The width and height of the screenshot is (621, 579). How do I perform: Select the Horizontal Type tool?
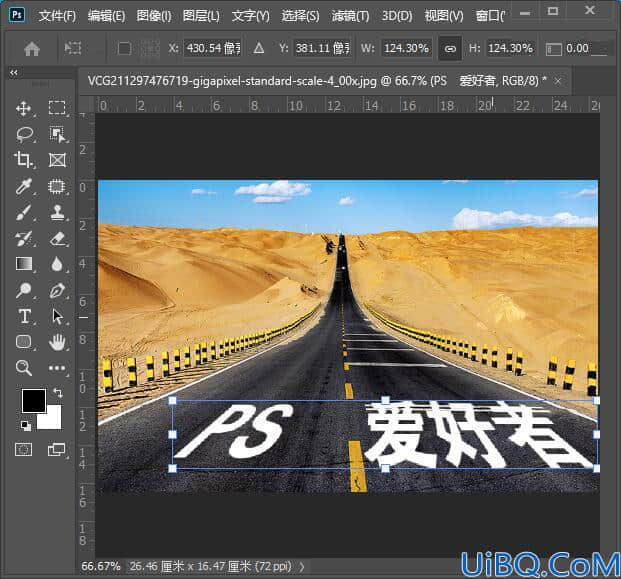(25, 316)
